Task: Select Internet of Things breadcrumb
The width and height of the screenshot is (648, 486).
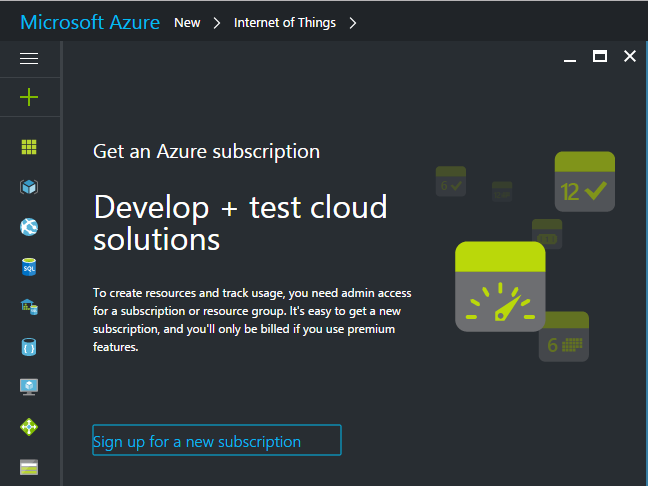Action: pos(285,22)
